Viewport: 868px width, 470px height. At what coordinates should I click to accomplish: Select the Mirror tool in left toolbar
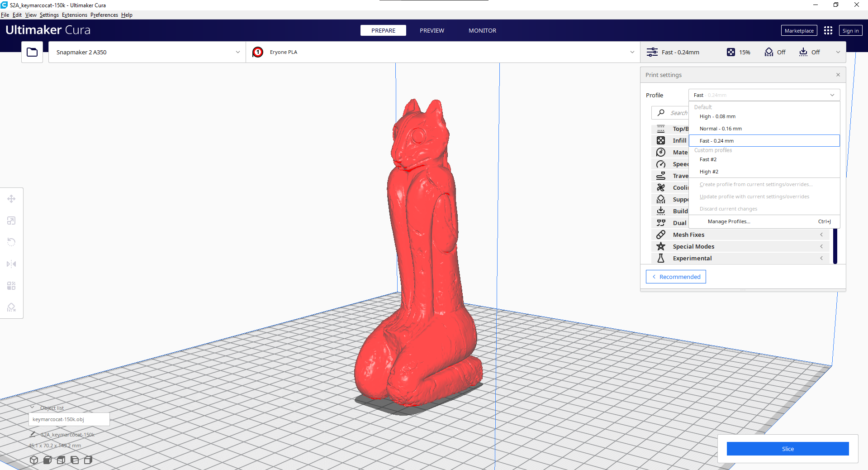tap(11, 264)
